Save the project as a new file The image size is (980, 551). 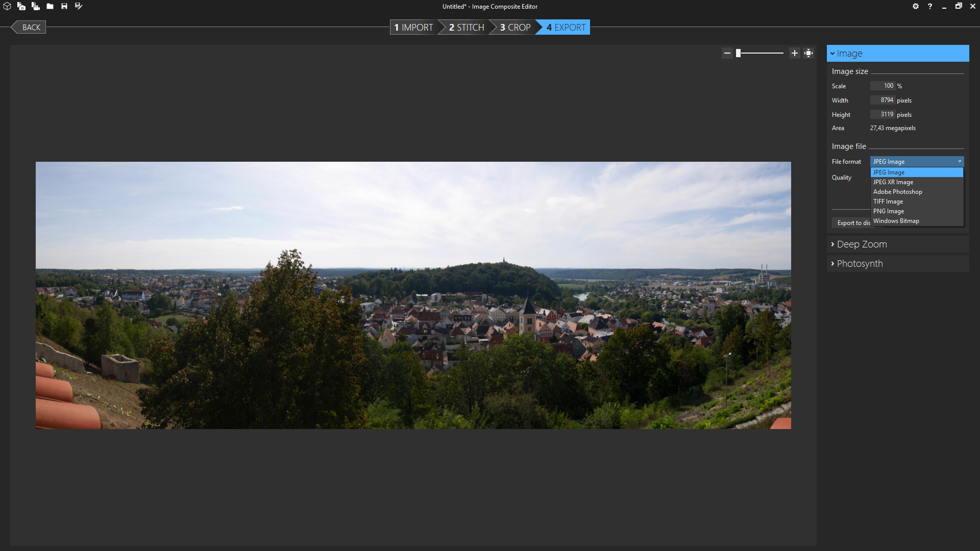[78, 6]
